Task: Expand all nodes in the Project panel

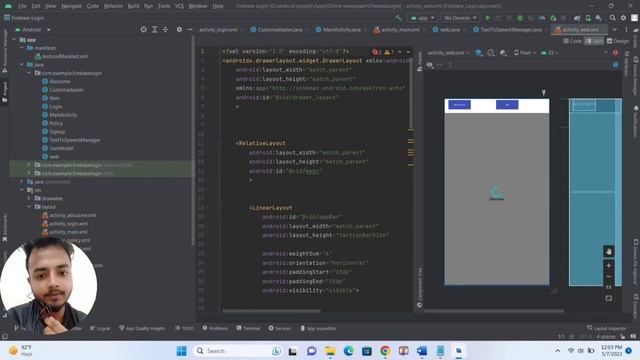Action: (155, 29)
